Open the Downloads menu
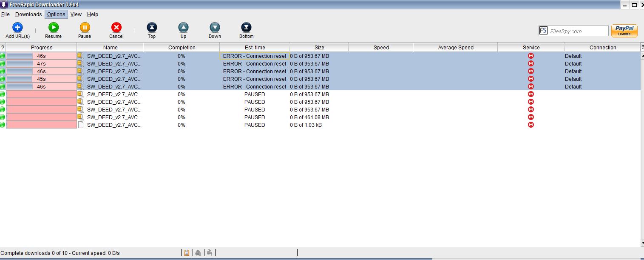Viewport: 644px width, 260px height. point(28,14)
